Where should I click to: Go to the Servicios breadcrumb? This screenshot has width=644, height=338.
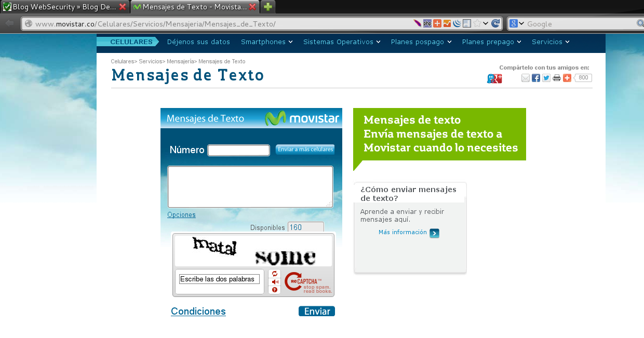coord(150,61)
